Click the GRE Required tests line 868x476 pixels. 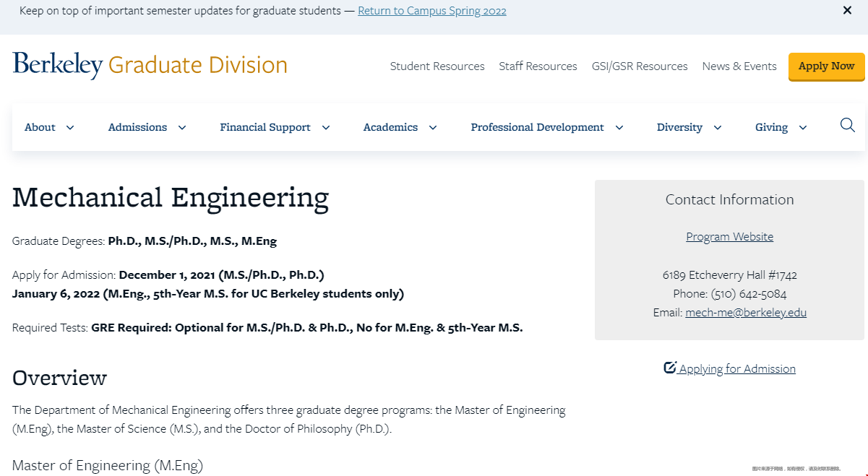(x=267, y=328)
